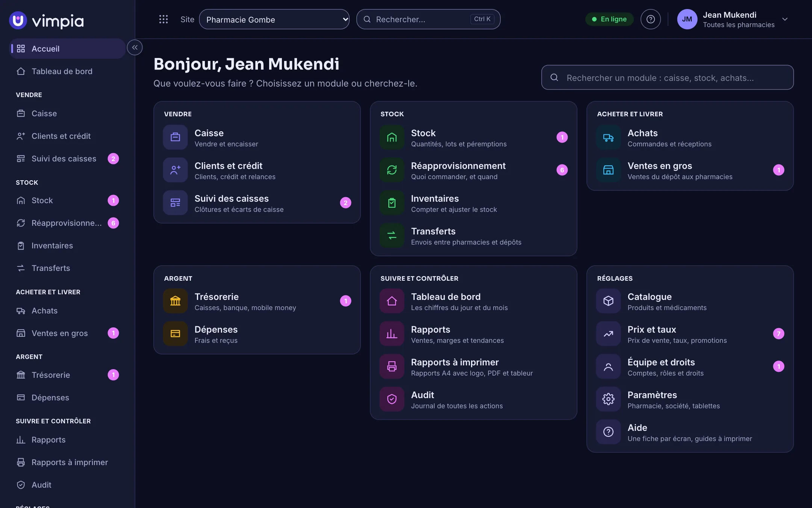The image size is (812, 508).
Task: Open Réapprovisionnement in the sidebar
Action: click(x=67, y=223)
